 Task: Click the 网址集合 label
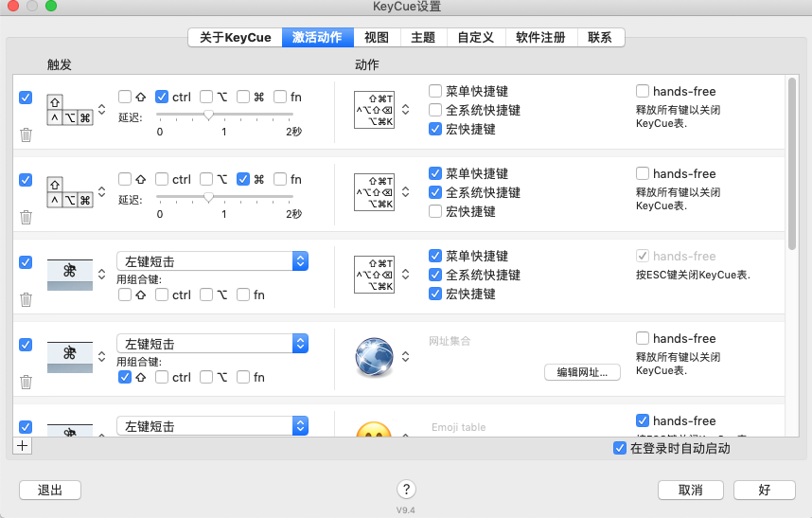coord(450,341)
